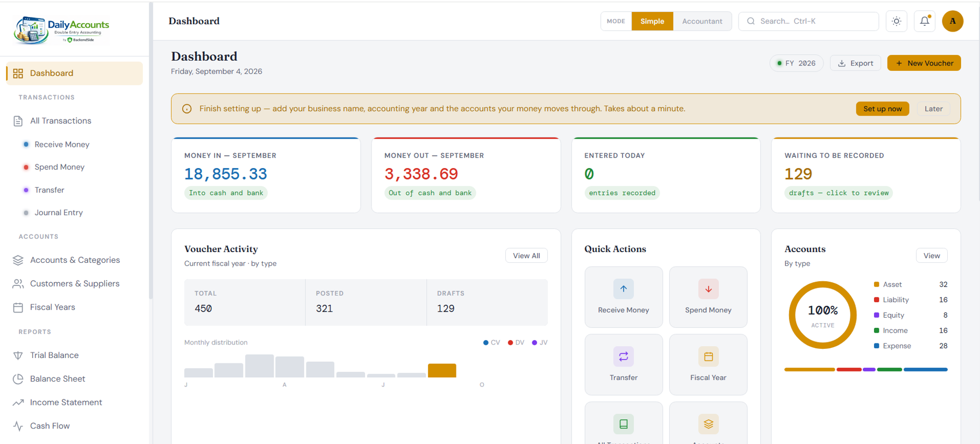Open user avatar A menu
The height and width of the screenshot is (444, 980).
click(953, 21)
